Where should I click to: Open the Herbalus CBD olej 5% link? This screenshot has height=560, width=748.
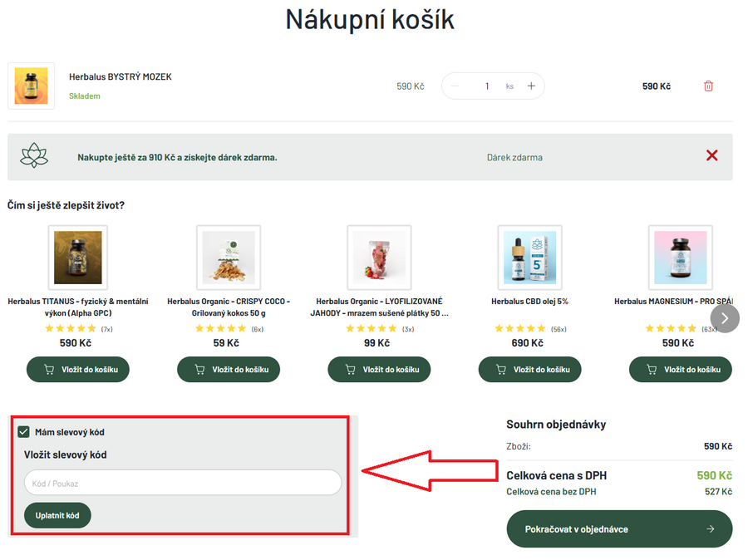point(529,302)
